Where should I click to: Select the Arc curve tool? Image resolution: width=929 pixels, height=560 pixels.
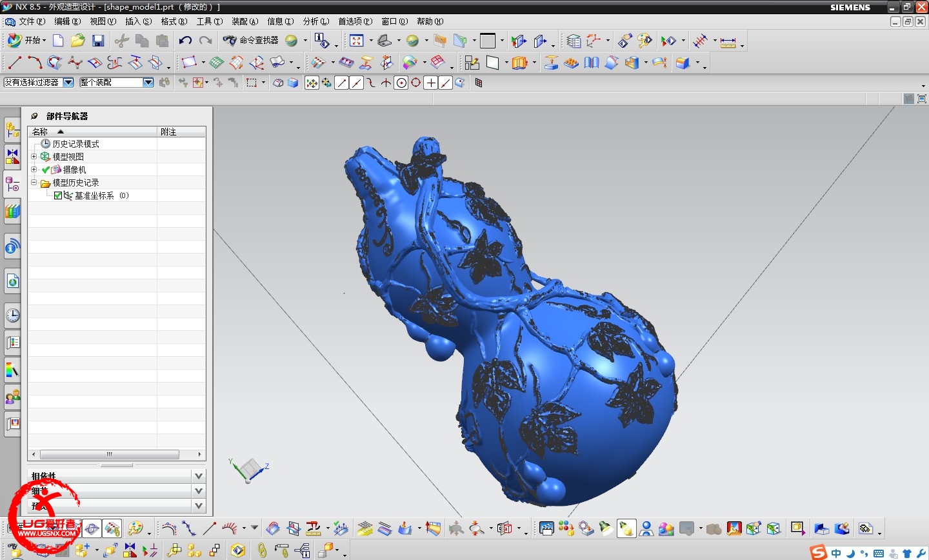[x=34, y=63]
